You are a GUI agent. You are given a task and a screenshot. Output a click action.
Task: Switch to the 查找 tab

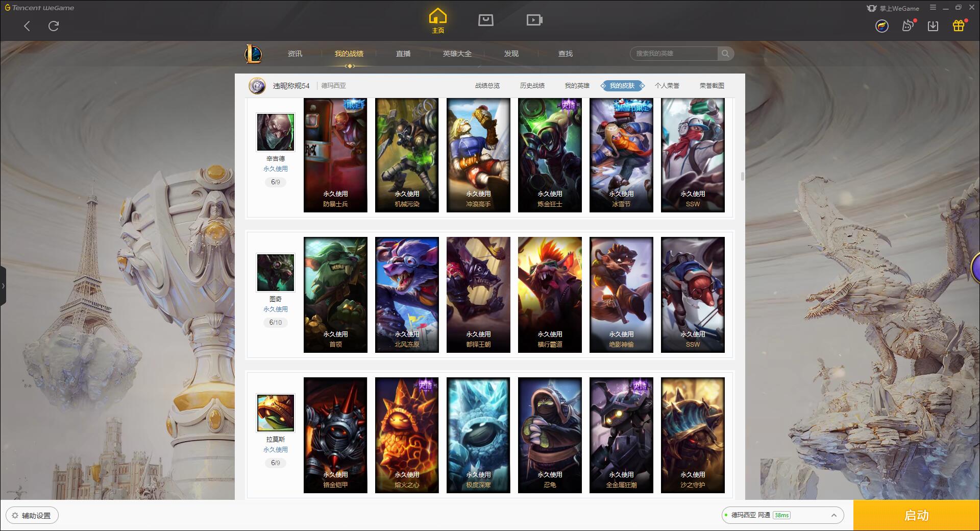[566, 54]
